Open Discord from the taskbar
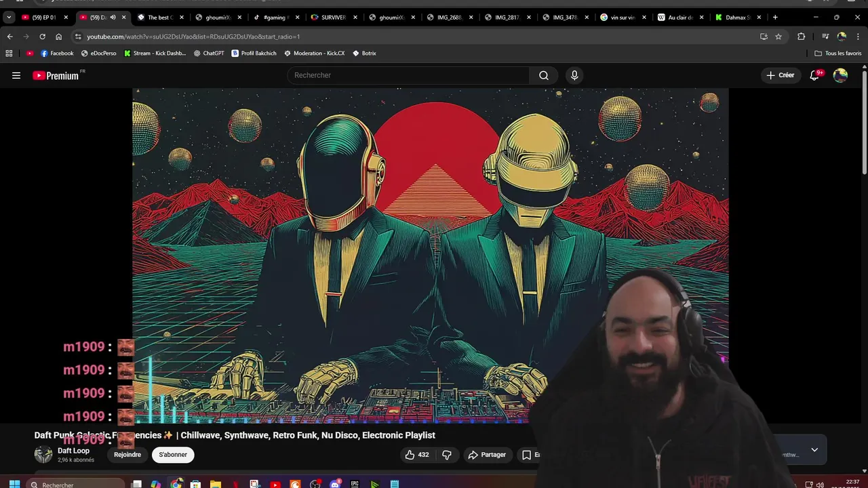This screenshot has height=488, width=868. point(335,484)
